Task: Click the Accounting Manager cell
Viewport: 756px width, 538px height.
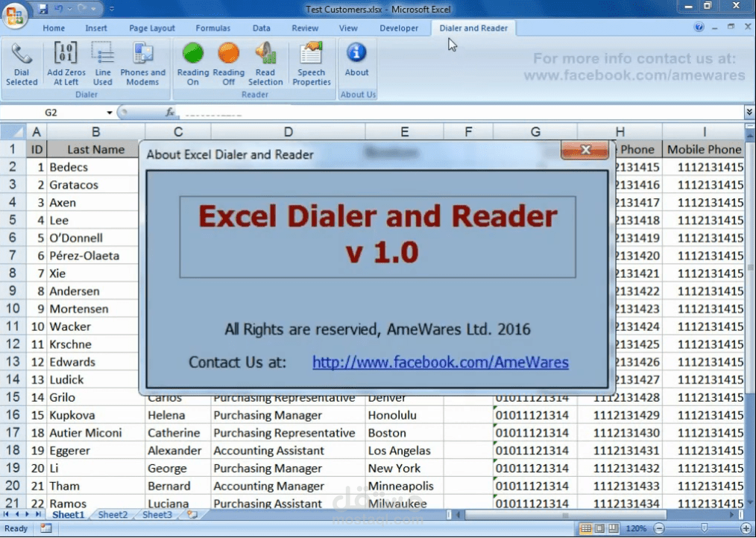Action: (x=288, y=486)
